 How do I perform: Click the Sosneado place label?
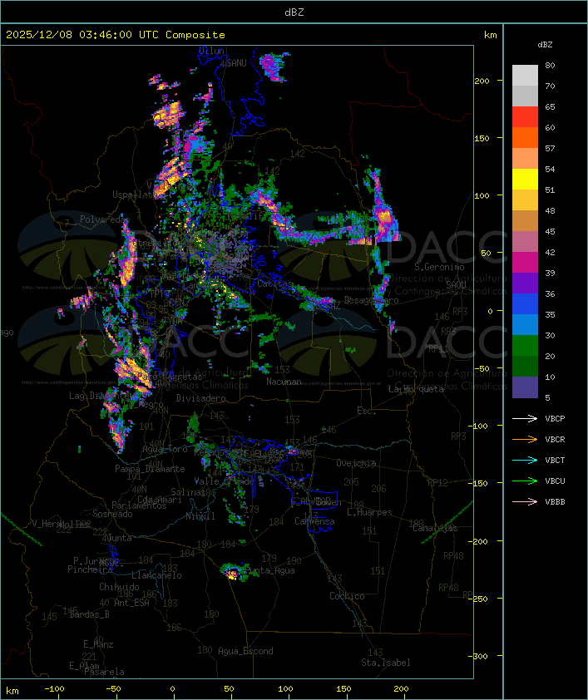coord(112,514)
